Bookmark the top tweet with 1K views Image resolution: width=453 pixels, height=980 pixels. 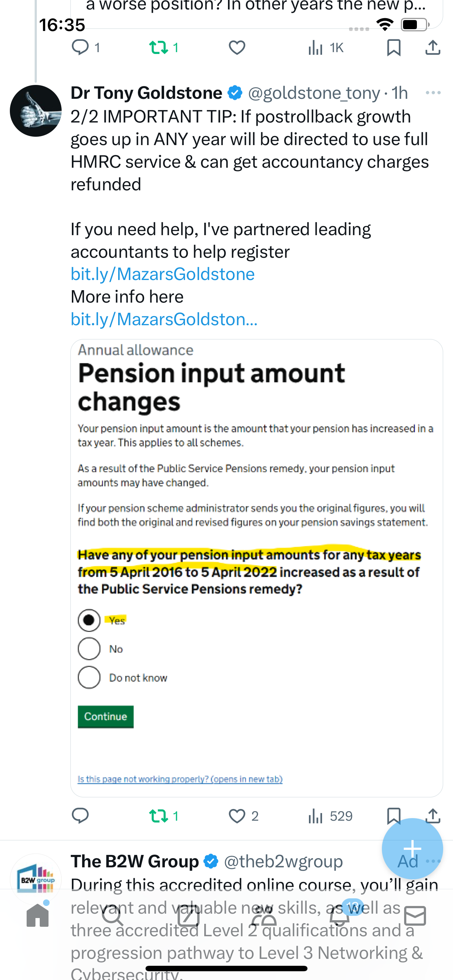(x=394, y=48)
